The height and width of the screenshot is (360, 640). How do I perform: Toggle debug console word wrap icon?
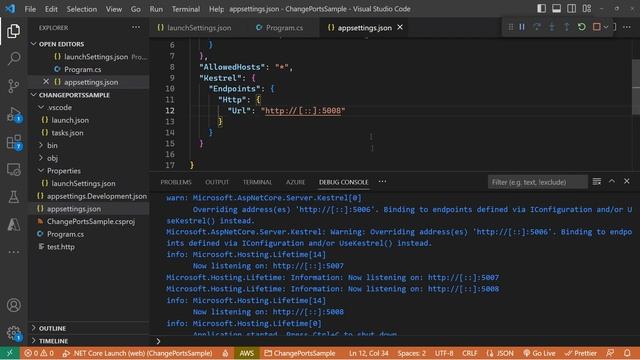point(597,182)
